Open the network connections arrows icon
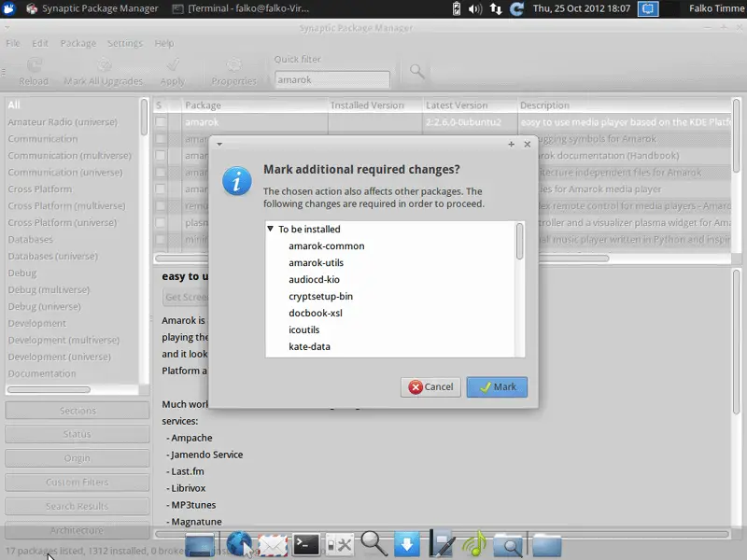Image resolution: width=747 pixels, height=560 pixels. click(496, 8)
